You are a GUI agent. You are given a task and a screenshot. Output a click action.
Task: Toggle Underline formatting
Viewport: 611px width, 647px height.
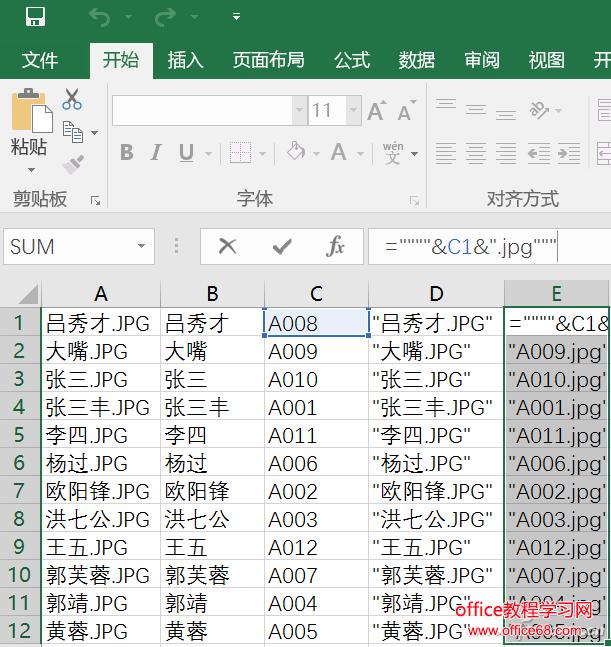[185, 153]
